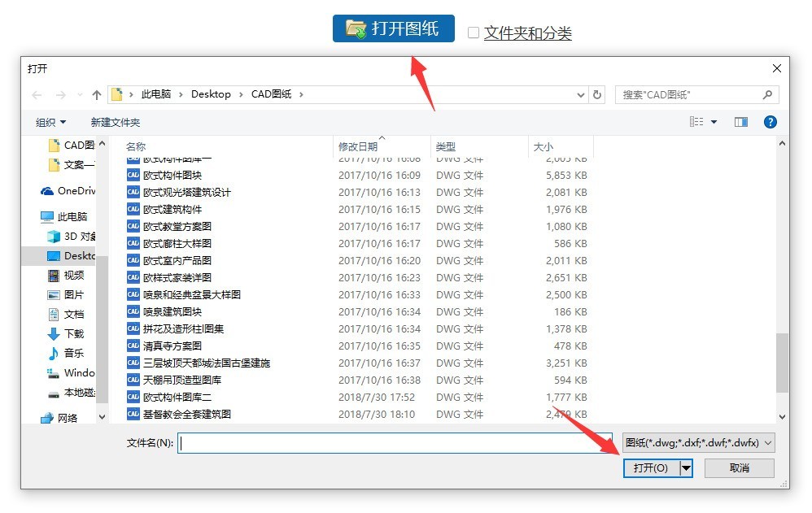Click CAD icon of 喷泉和经典盆景大样图

[133, 294]
